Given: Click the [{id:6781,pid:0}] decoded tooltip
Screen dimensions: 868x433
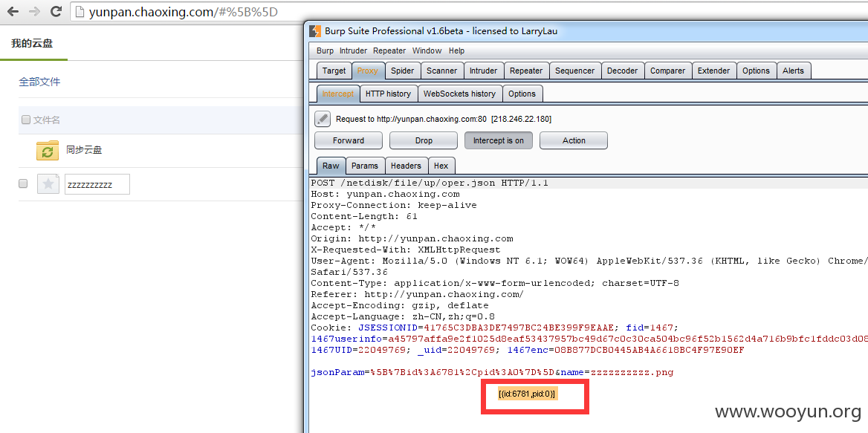Looking at the screenshot, I should pyautogui.click(x=527, y=394).
